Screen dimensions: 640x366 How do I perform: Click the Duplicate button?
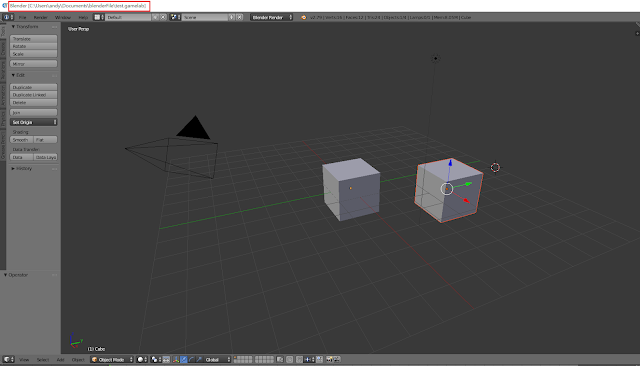pos(33,87)
